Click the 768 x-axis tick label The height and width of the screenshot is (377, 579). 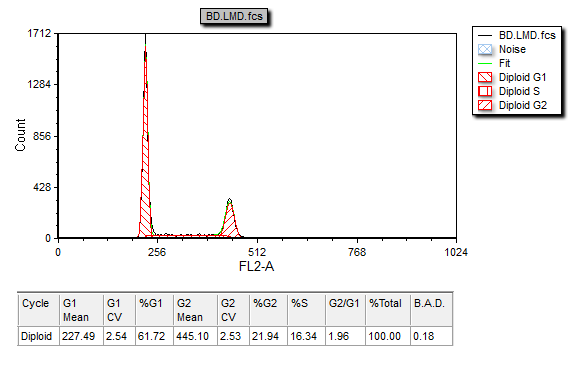pos(357,252)
